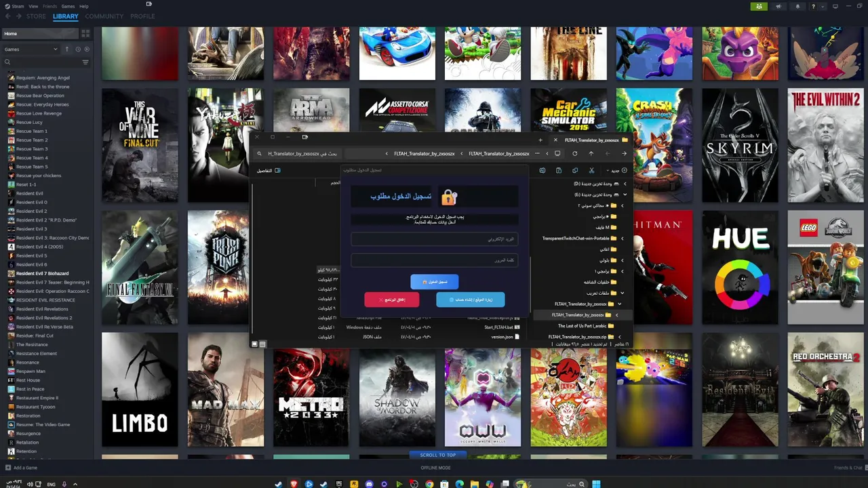Image resolution: width=868 pixels, height=488 pixels.
Task: Click the microphone tray icon
Action: pos(64,484)
